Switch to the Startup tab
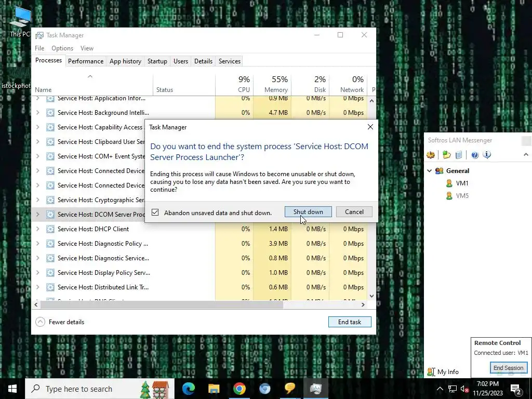This screenshot has width=532, height=399. [x=157, y=61]
